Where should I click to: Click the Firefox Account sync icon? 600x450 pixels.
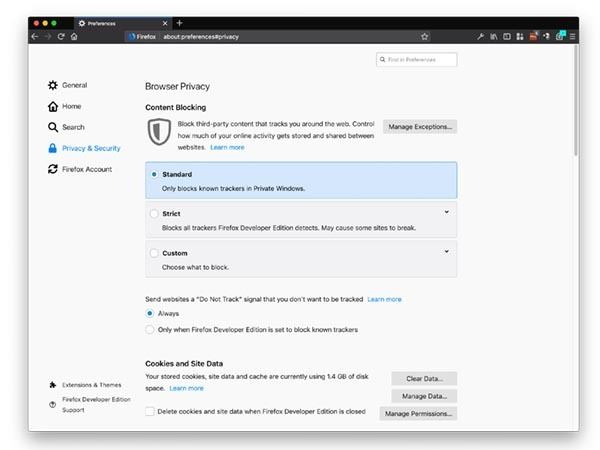53,169
